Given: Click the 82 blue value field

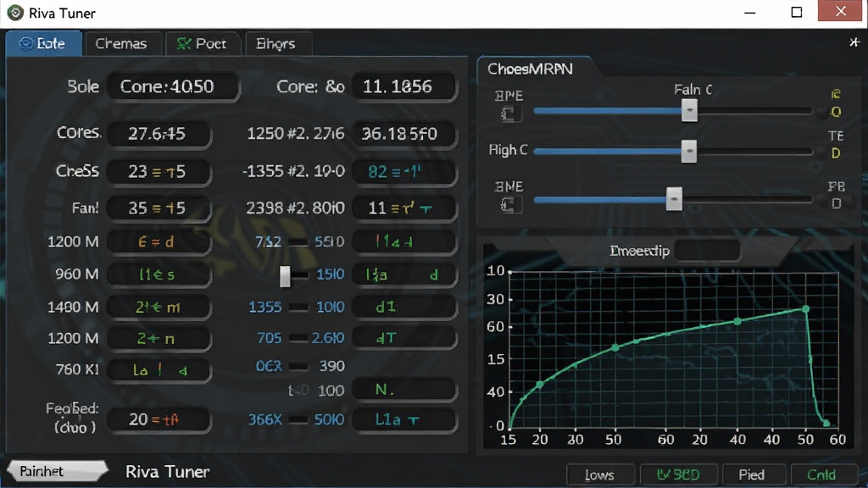Looking at the screenshot, I should pos(404,171).
